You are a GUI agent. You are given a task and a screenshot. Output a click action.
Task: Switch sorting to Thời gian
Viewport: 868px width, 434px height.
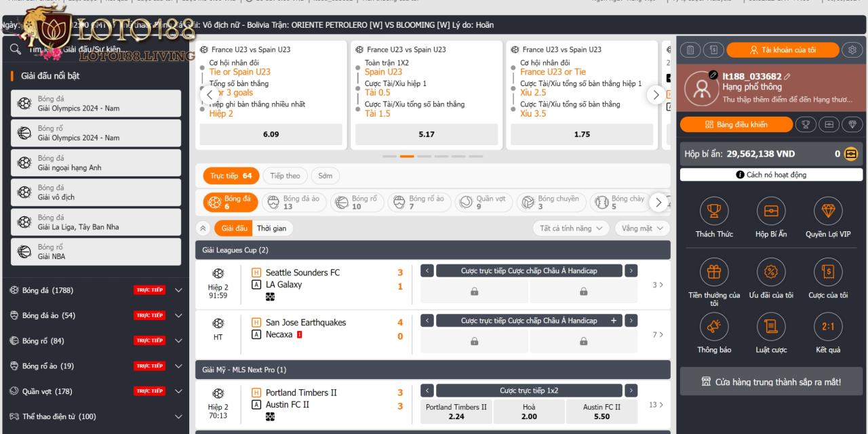click(x=271, y=229)
